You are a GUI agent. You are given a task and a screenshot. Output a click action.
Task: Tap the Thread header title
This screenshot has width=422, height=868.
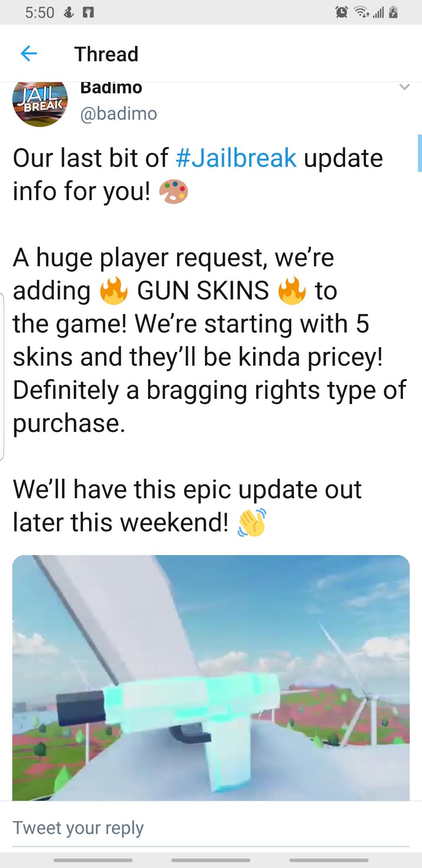pos(106,54)
